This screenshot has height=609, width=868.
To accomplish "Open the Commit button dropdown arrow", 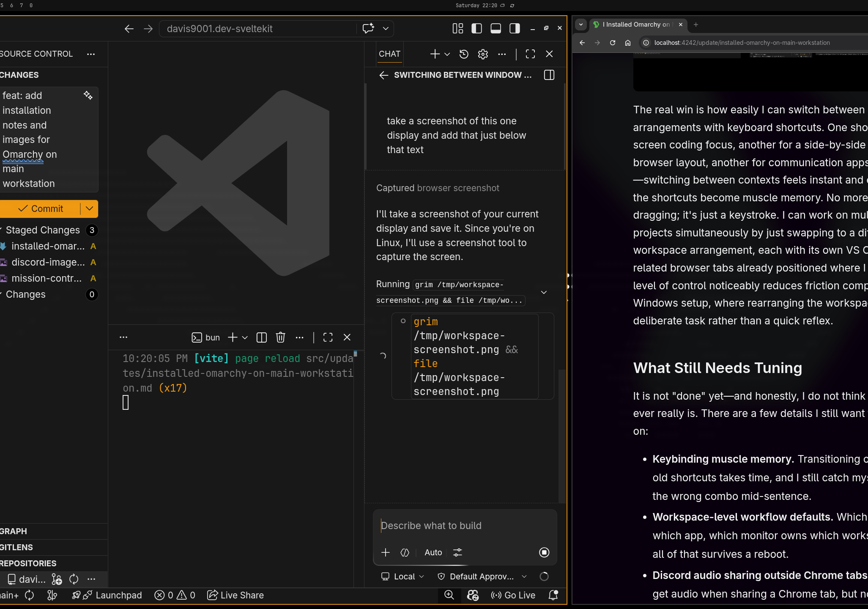I will [x=89, y=208].
